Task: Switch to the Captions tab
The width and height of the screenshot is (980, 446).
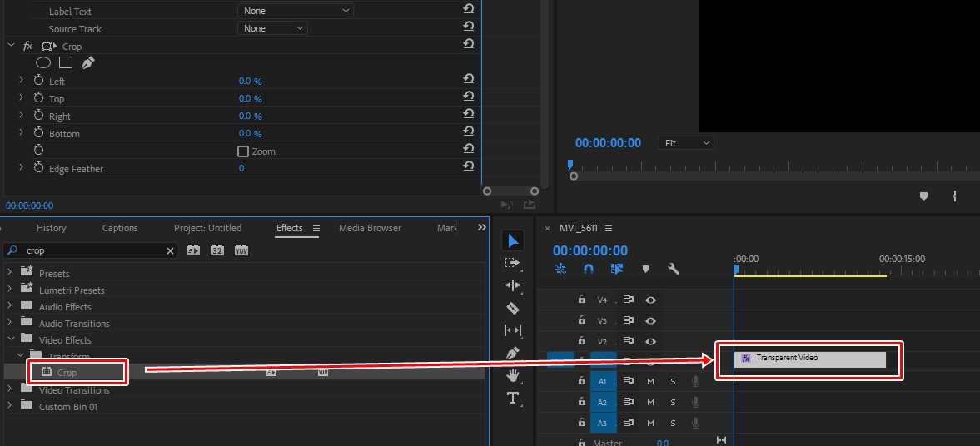Action: tap(120, 228)
